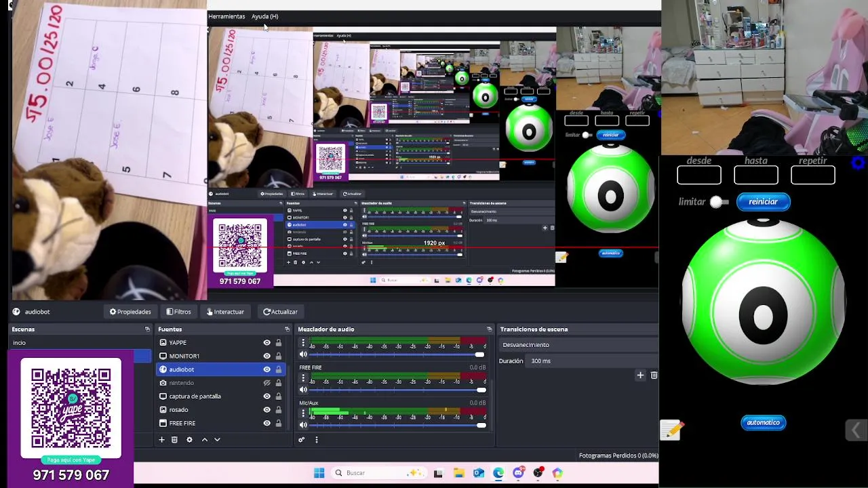
Task: Open File Explorer from the taskbar
Action: pos(458,473)
